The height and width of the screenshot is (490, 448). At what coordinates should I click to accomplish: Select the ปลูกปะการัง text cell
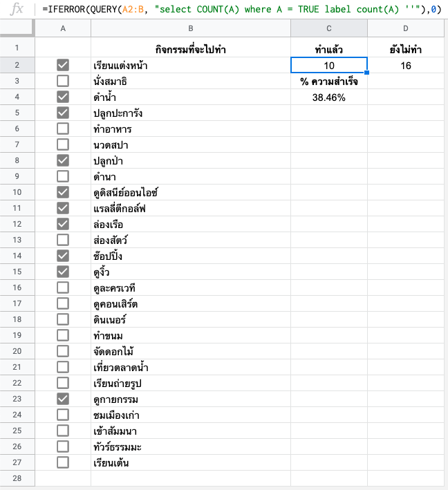(x=191, y=113)
